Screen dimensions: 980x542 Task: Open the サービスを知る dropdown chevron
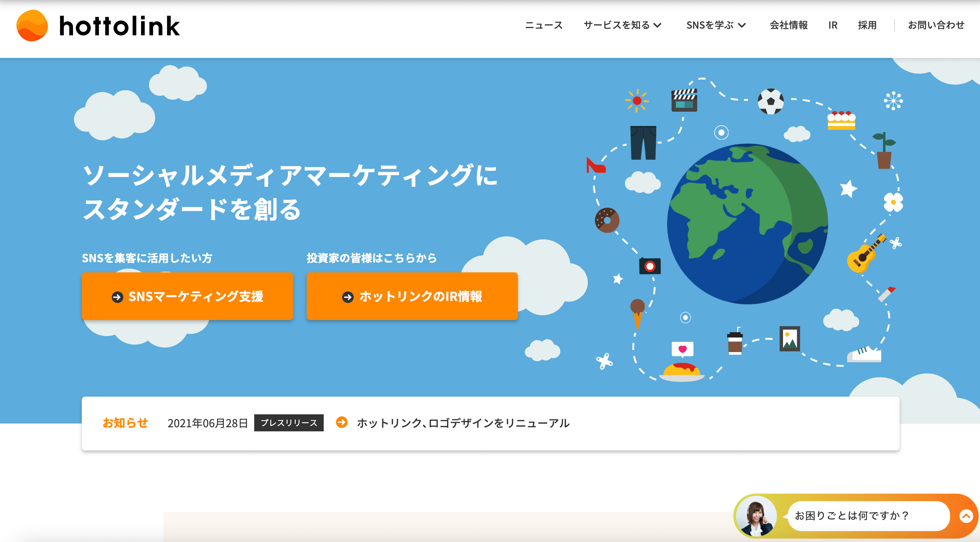(657, 26)
